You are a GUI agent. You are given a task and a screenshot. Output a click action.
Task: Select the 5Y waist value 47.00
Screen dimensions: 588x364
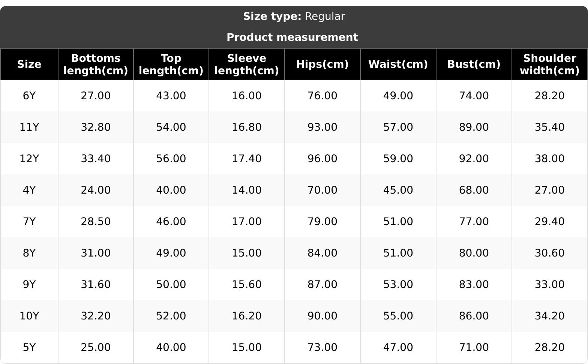pyautogui.click(x=398, y=348)
